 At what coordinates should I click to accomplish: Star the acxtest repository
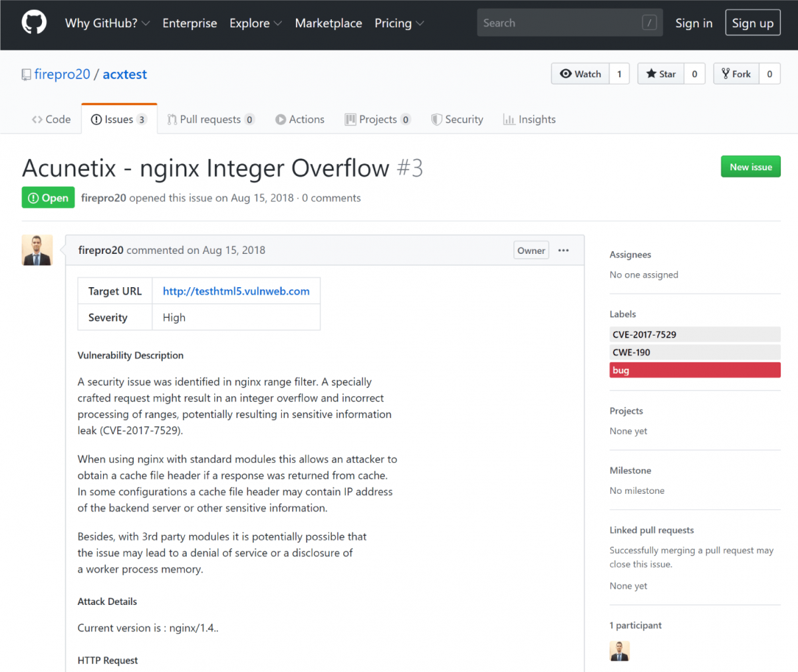(660, 74)
